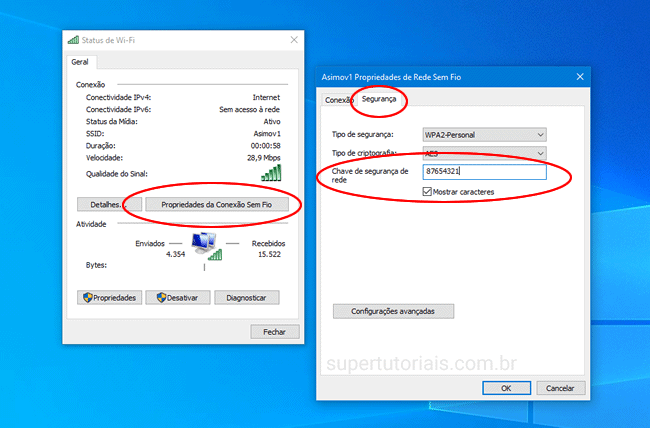Viewport: 650px width, 428px height.
Task: Open the Tipo de segurança dropdown
Action: click(484, 134)
